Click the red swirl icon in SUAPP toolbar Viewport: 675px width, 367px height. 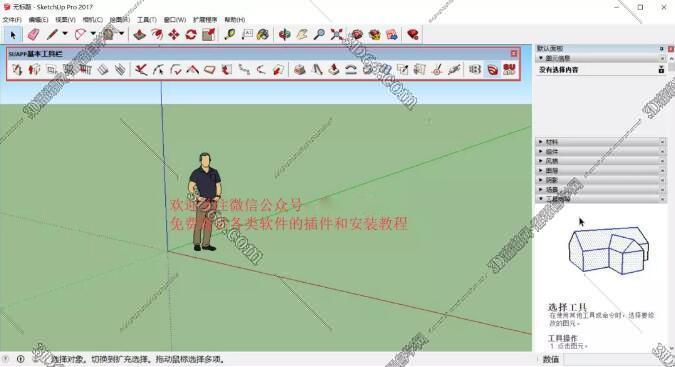(x=492, y=69)
